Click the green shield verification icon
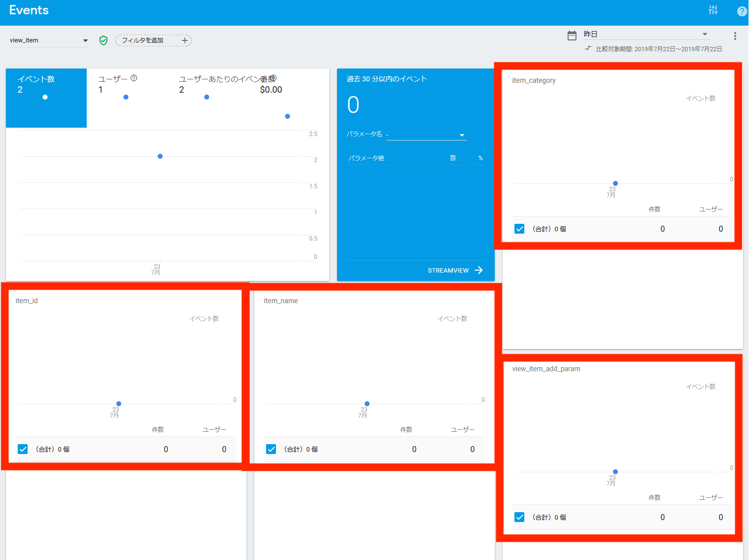The height and width of the screenshot is (560, 749). pyautogui.click(x=103, y=40)
